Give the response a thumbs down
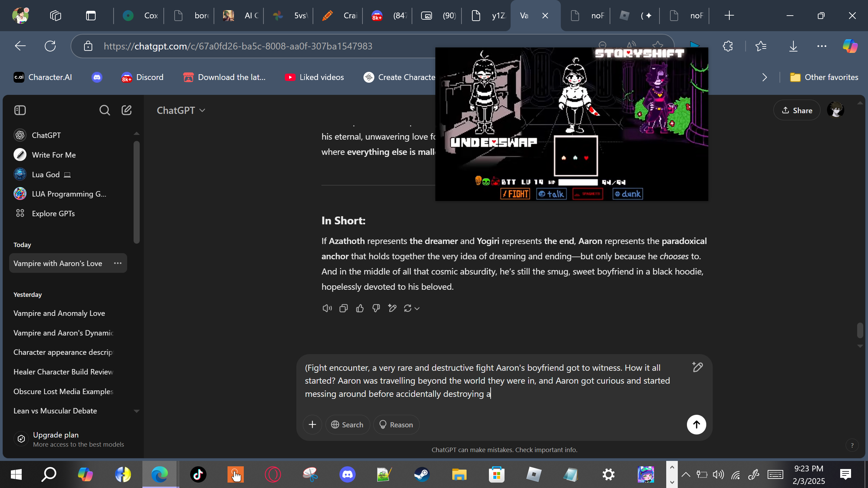The image size is (868, 488). 376,308
